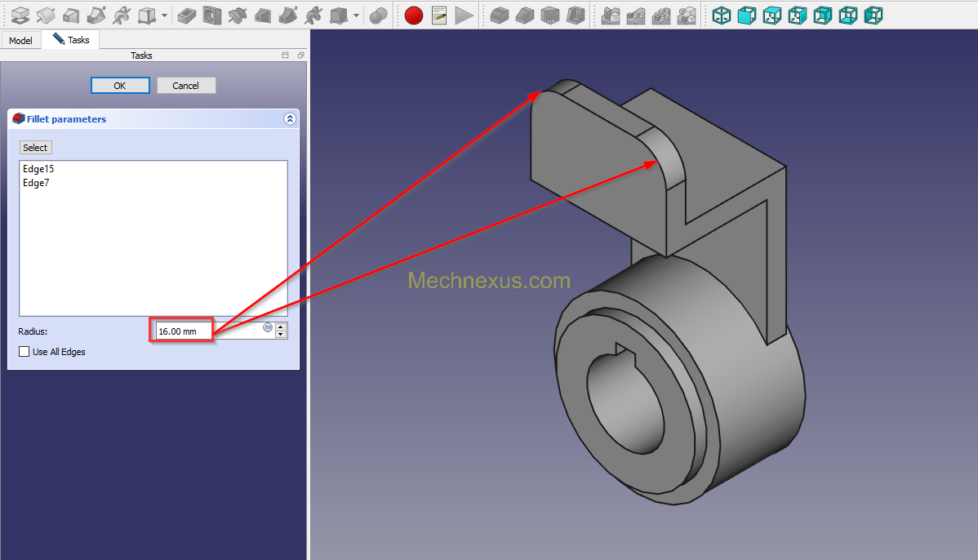Click the Select button for edges
Viewport: 978px width, 560px height.
click(x=35, y=148)
